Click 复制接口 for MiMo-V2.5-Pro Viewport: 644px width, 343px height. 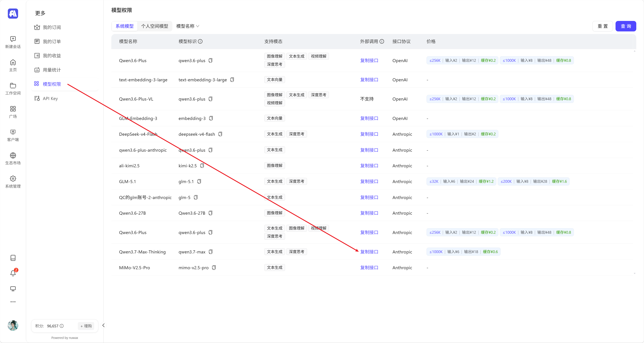pos(369,268)
